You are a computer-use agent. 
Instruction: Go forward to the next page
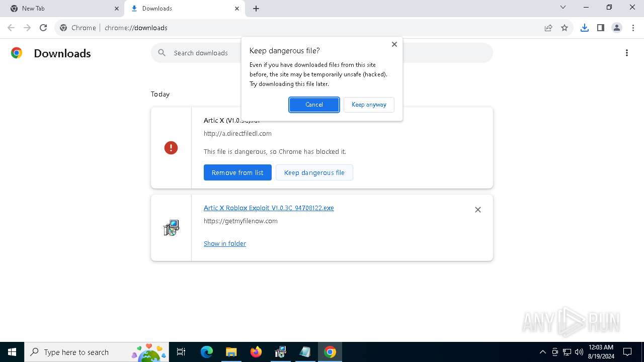click(27, 28)
